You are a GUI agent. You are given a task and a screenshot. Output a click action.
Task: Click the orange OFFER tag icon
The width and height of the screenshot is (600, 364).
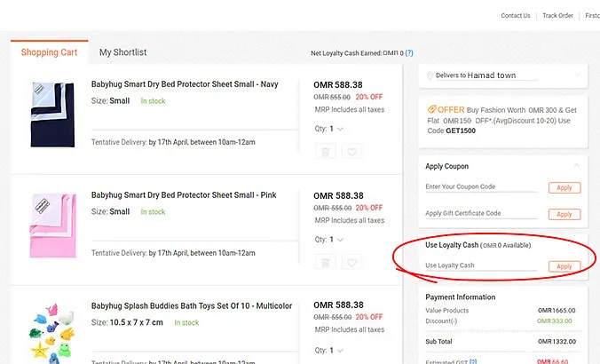(431, 109)
